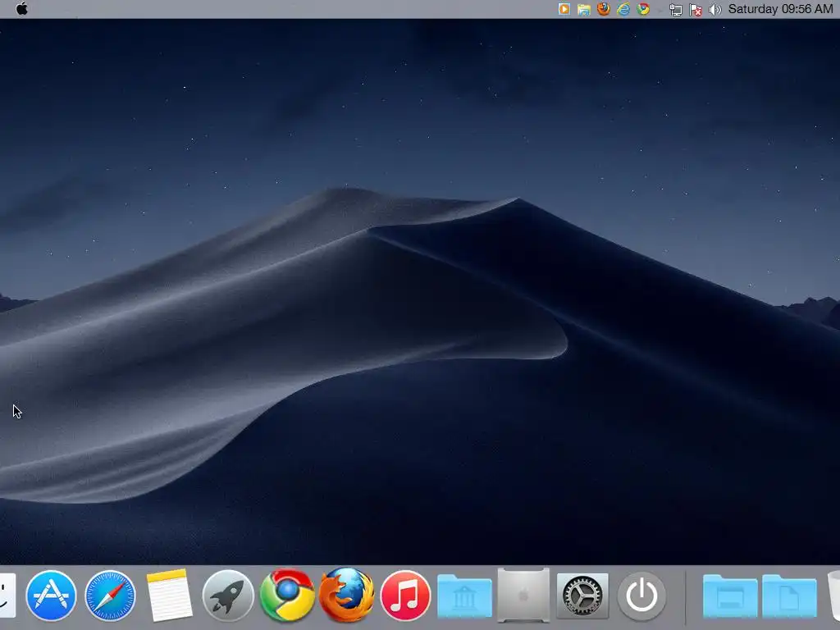Open the Documents folder in dock
Image resolution: width=840 pixels, height=630 pixels.
click(x=789, y=596)
